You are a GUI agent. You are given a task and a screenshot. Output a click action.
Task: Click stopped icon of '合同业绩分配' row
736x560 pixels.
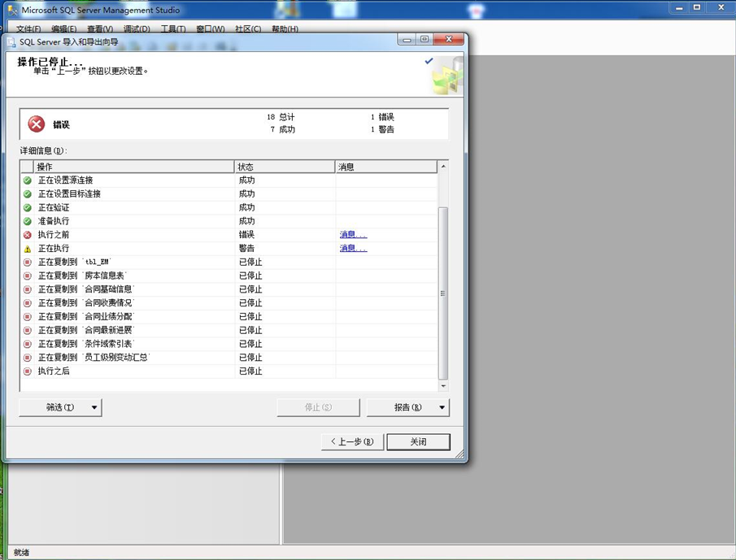click(27, 317)
